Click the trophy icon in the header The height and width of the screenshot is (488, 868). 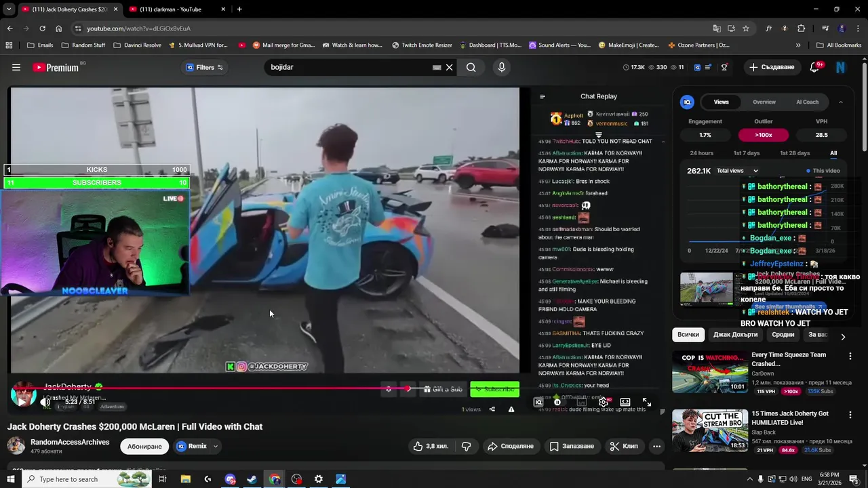[724, 67]
